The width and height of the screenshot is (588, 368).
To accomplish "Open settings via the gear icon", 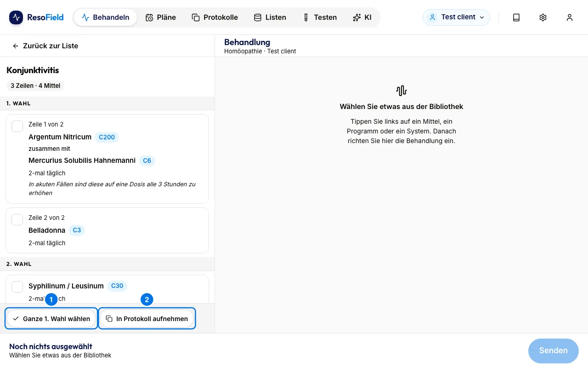I will (543, 17).
